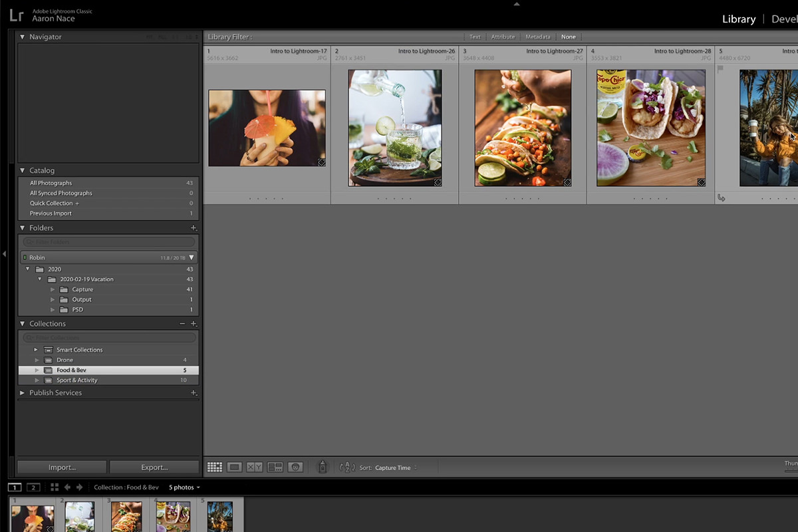Click the filmstrip back arrow

[x=67, y=487]
